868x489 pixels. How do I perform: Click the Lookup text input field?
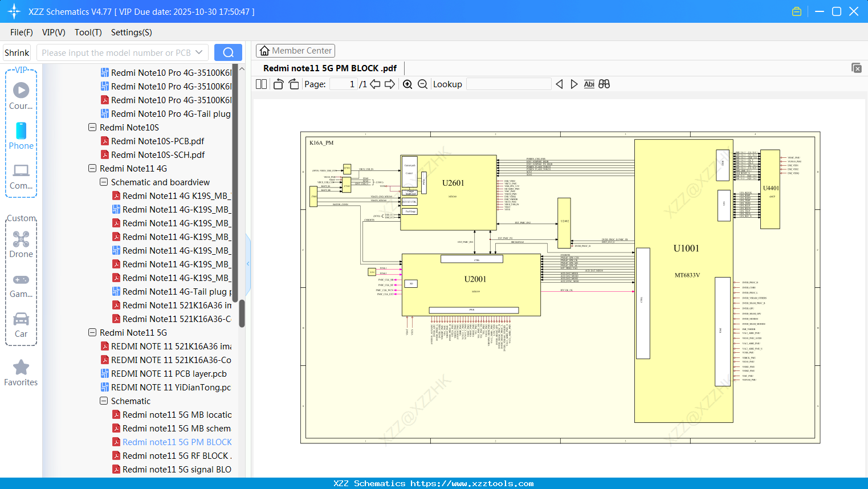[x=508, y=84]
